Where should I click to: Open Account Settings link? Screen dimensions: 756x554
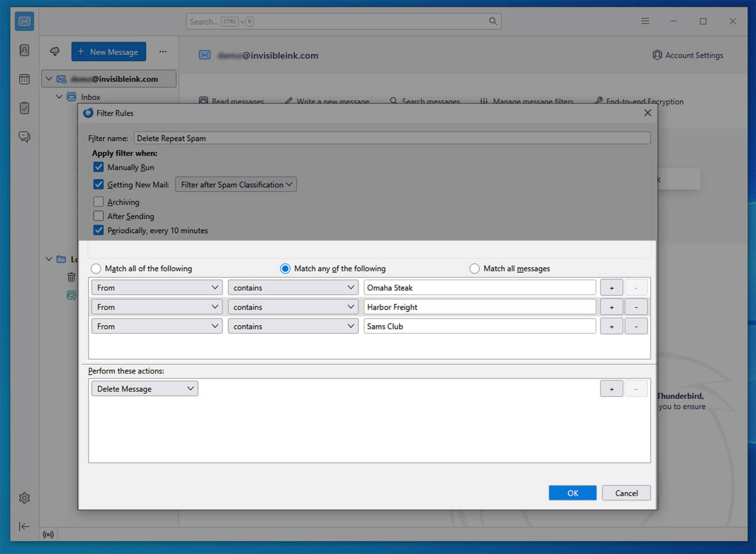pos(694,55)
